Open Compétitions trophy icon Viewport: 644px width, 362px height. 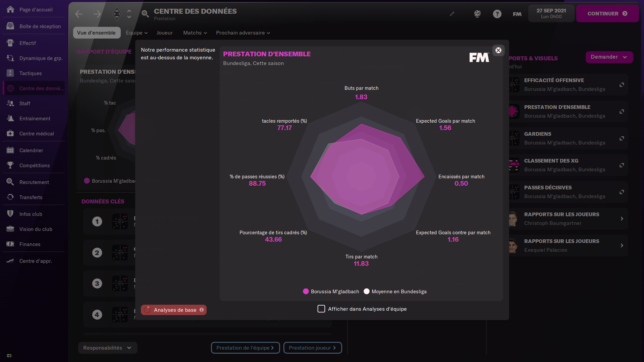[10, 165]
